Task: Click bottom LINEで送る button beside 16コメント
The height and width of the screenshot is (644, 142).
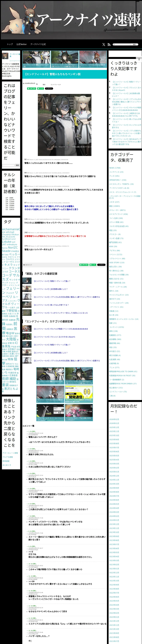Action: pos(84,265)
